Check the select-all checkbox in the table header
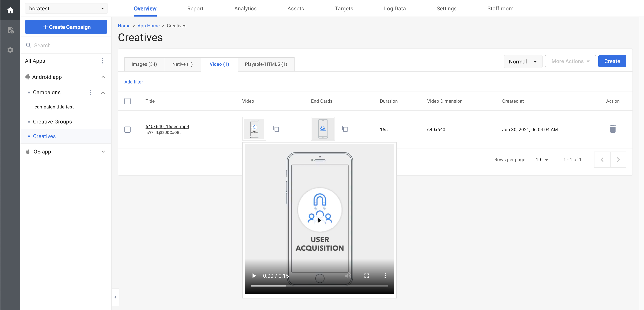The height and width of the screenshot is (310, 644). pos(127,101)
